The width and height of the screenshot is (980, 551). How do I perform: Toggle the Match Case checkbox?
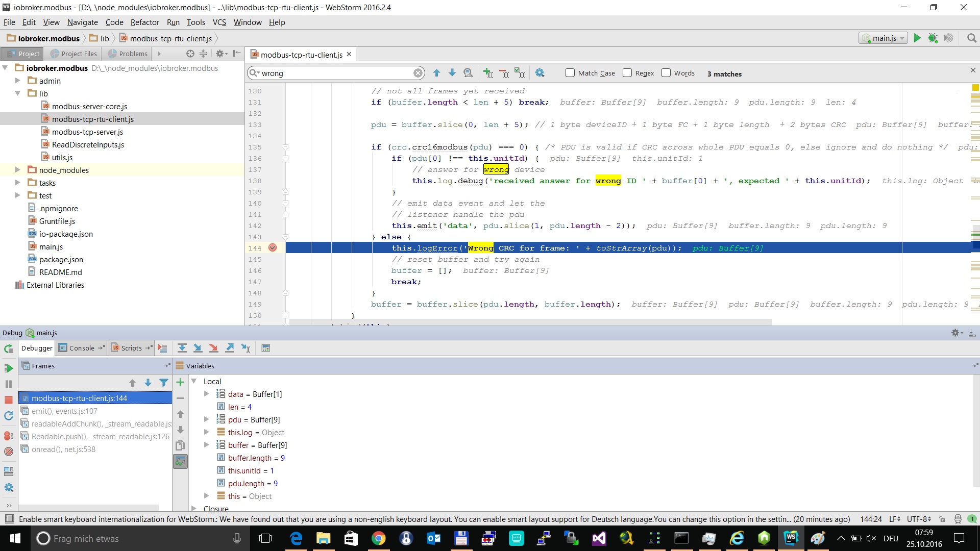pyautogui.click(x=570, y=72)
